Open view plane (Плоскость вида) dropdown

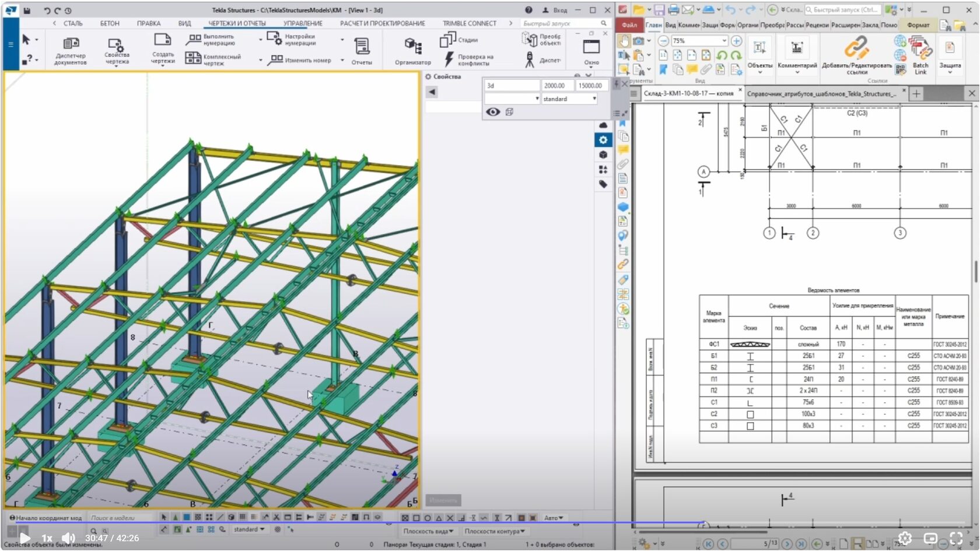pyautogui.click(x=429, y=531)
